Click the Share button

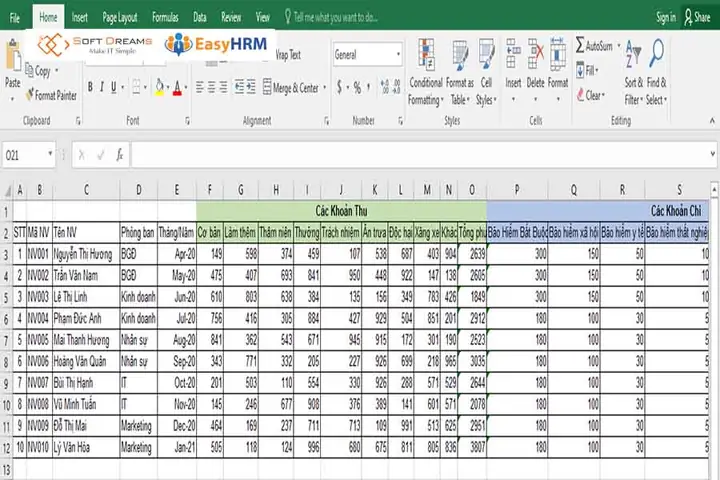click(x=697, y=17)
